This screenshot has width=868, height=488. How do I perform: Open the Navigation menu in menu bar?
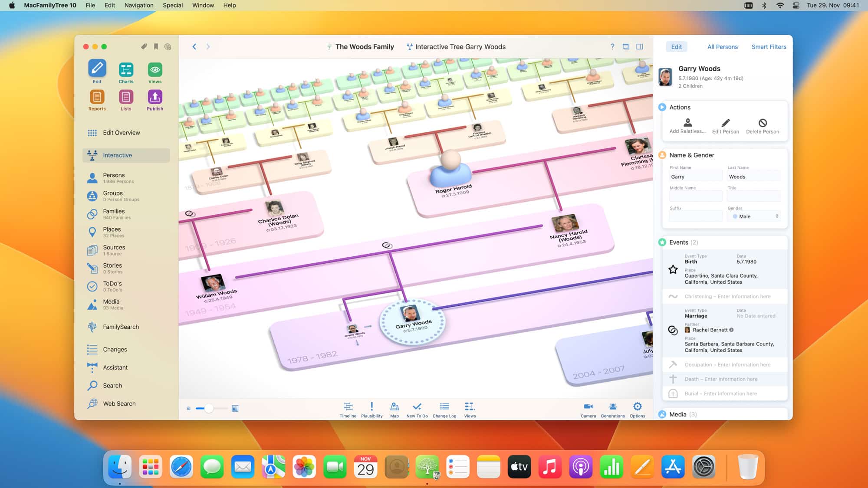pos(139,5)
